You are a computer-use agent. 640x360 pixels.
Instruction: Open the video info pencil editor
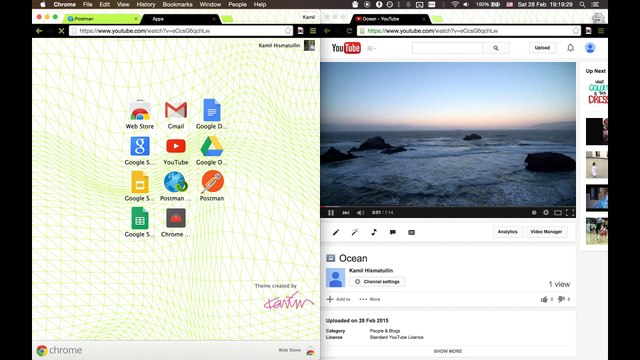pos(336,232)
